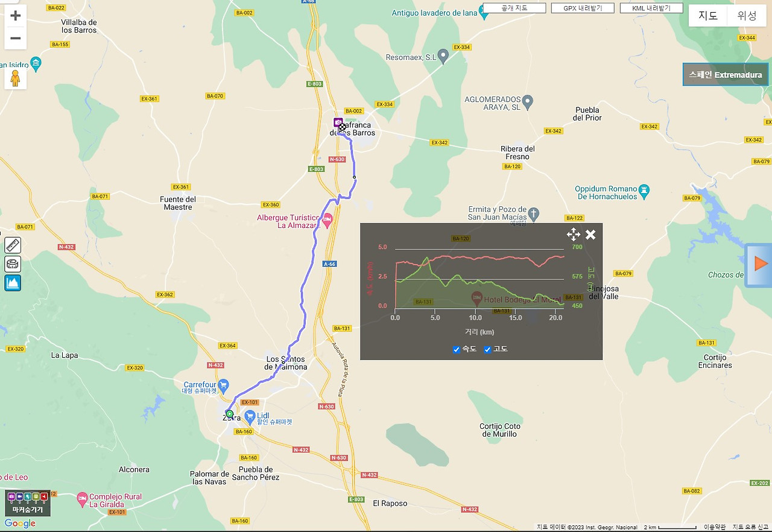Uncheck the 속도 speed checkbox
772x532 pixels.
point(457,349)
